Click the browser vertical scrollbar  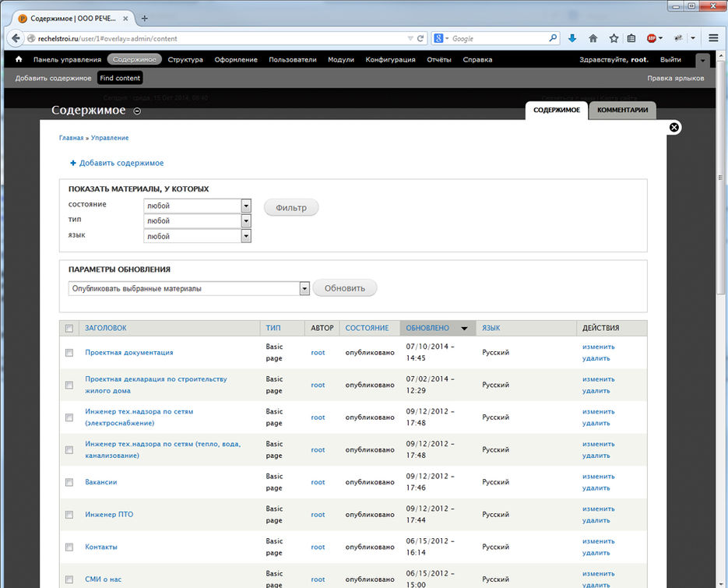click(x=720, y=177)
